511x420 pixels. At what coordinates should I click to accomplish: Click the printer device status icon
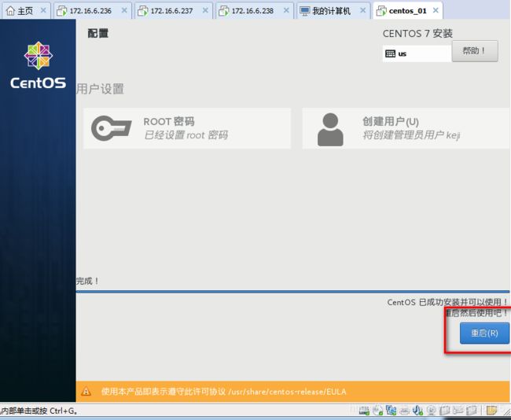pyautogui.click(x=405, y=411)
